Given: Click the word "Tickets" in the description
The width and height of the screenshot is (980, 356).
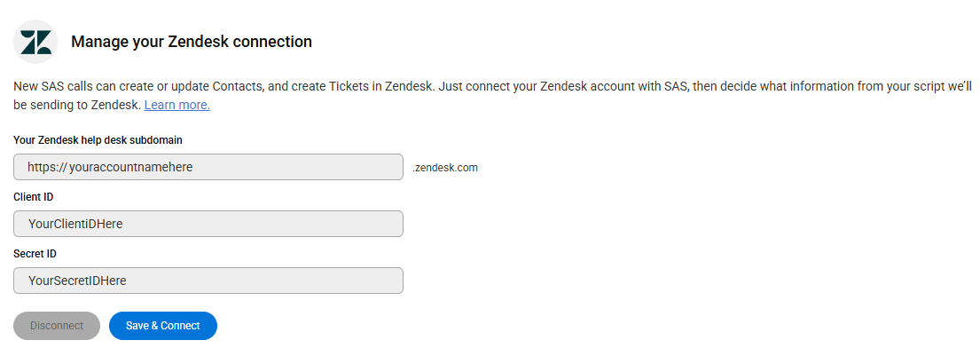Looking at the screenshot, I should coord(349,87).
